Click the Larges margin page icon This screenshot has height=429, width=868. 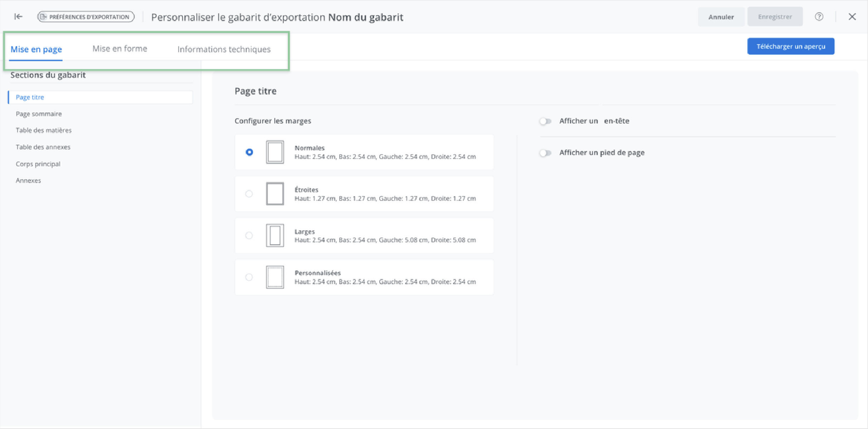pos(275,235)
